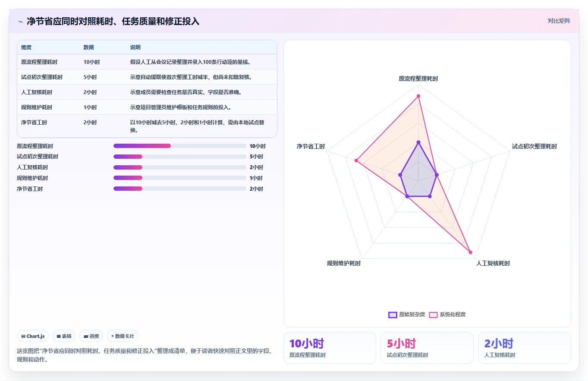Click the 人工复核耗时 progress bar
Viewport: 588px width, 381px height.
coord(179,167)
